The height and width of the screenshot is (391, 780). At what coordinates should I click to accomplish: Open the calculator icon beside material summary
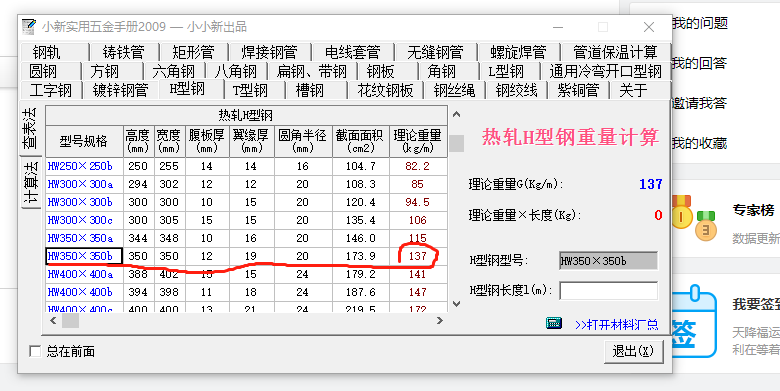coord(554,323)
